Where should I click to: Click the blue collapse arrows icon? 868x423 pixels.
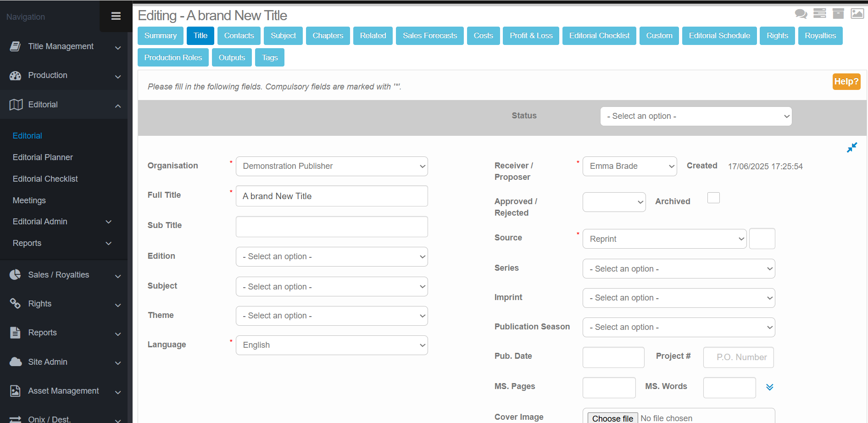tap(851, 148)
